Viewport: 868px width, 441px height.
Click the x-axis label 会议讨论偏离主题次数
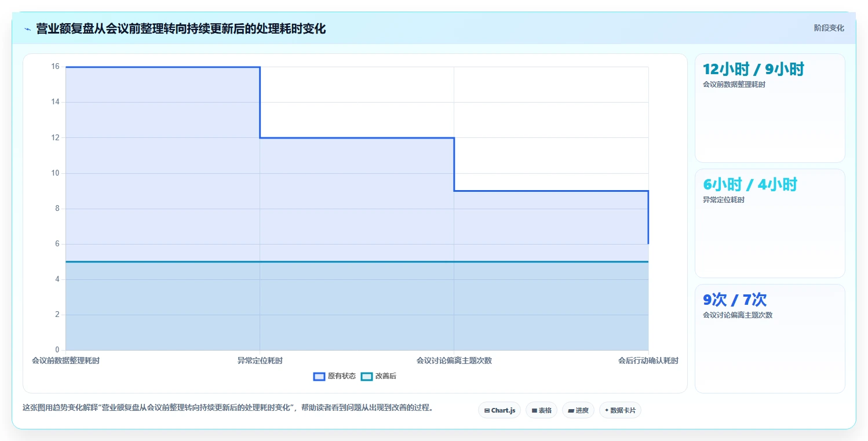pos(454,360)
